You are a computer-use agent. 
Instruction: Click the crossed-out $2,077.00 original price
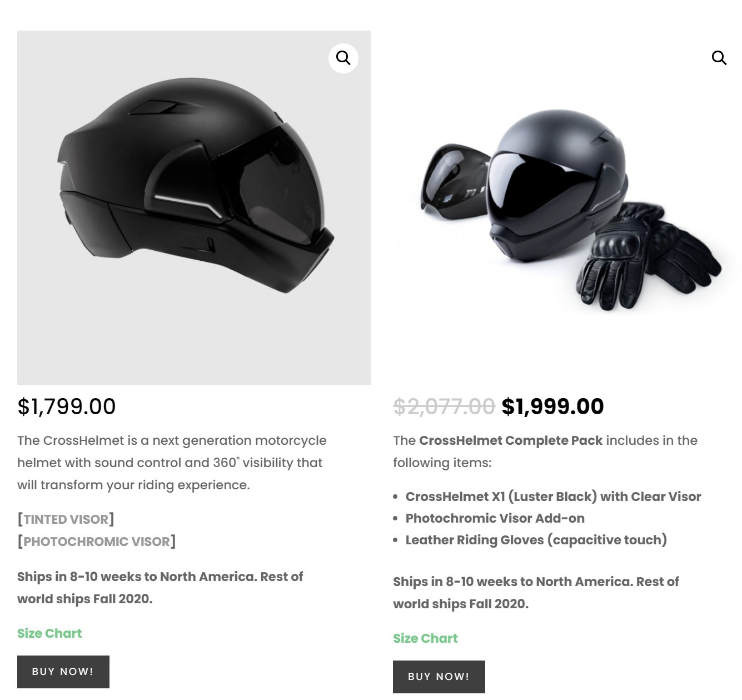(x=444, y=406)
